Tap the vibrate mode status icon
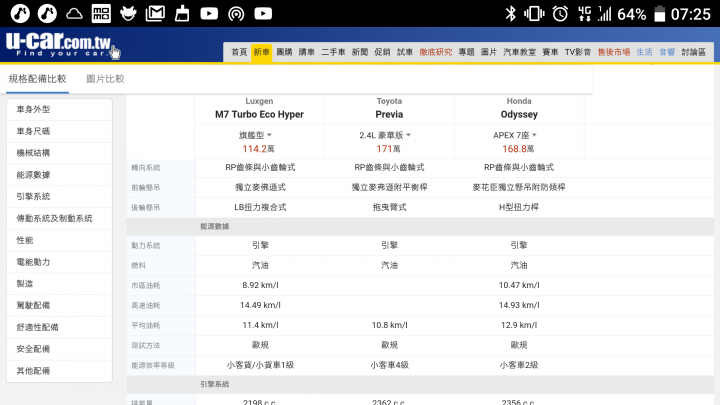The image size is (720, 405). pyautogui.click(x=534, y=14)
